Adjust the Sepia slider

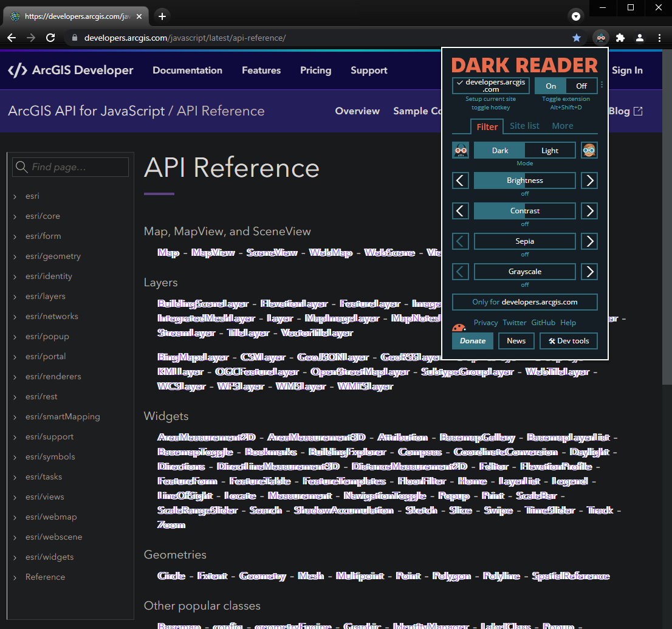tap(524, 241)
